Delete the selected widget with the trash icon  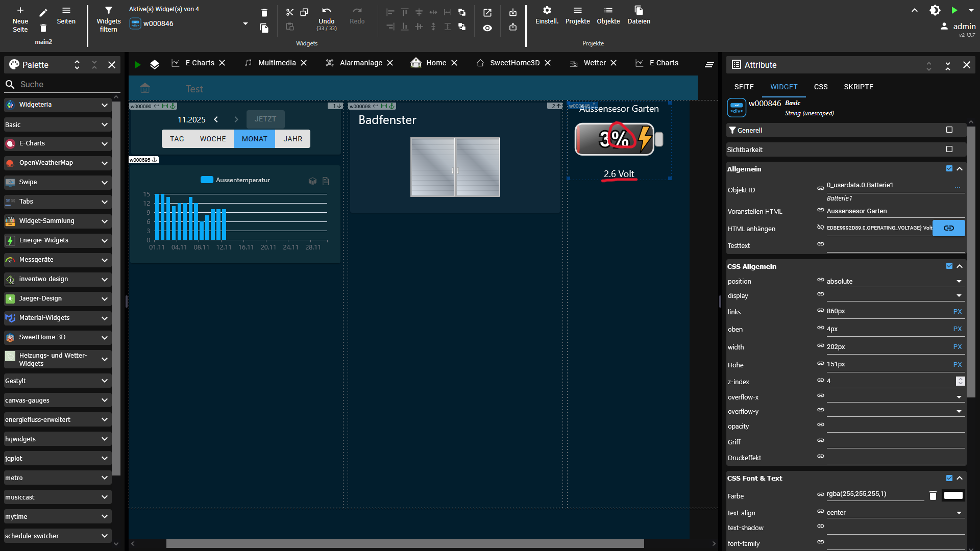[264, 12]
